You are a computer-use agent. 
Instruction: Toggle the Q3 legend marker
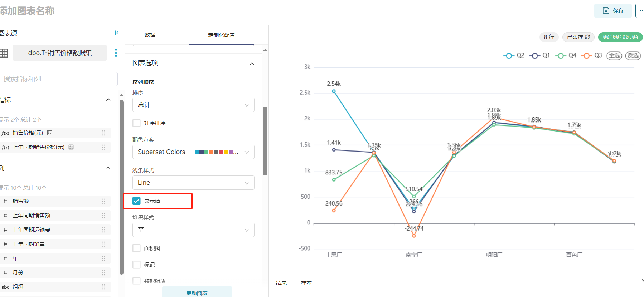(x=586, y=56)
